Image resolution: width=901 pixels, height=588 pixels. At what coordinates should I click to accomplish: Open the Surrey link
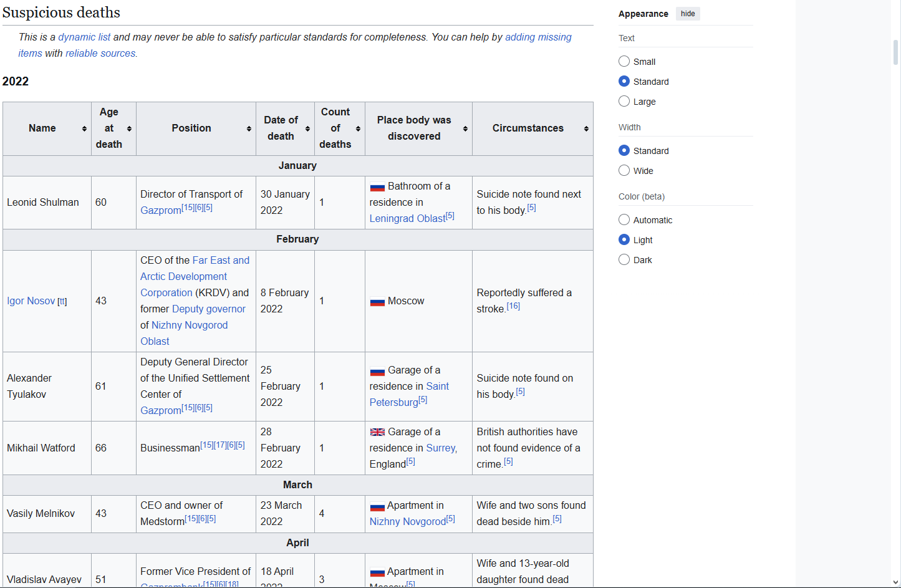pyautogui.click(x=441, y=448)
